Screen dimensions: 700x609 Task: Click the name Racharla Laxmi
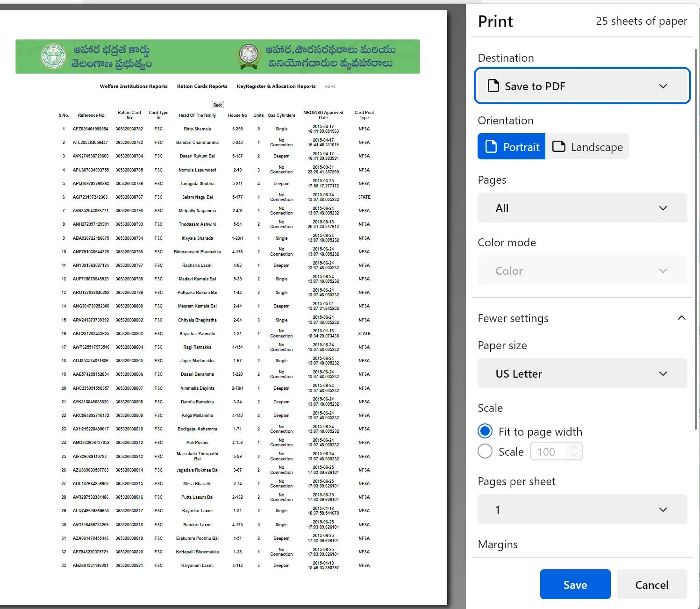[x=197, y=265]
